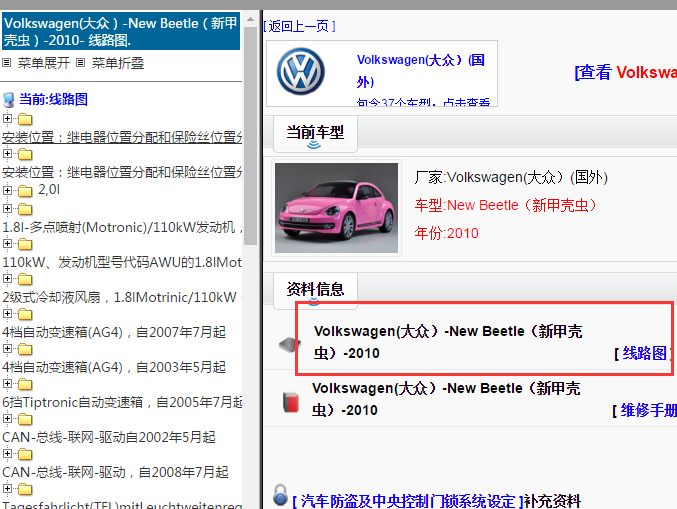Open 4档自动变速箱(AG4)，自2007年7月起 entry
This screenshot has width=677, height=509.
pyautogui.click(x=114, y=332)
